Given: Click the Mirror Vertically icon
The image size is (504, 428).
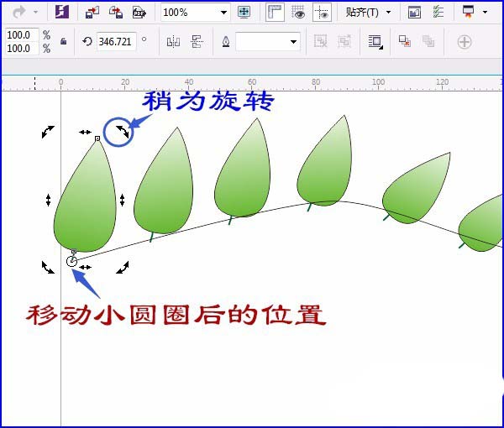Looking at the screenshot, I should click(x=197, y=41).
